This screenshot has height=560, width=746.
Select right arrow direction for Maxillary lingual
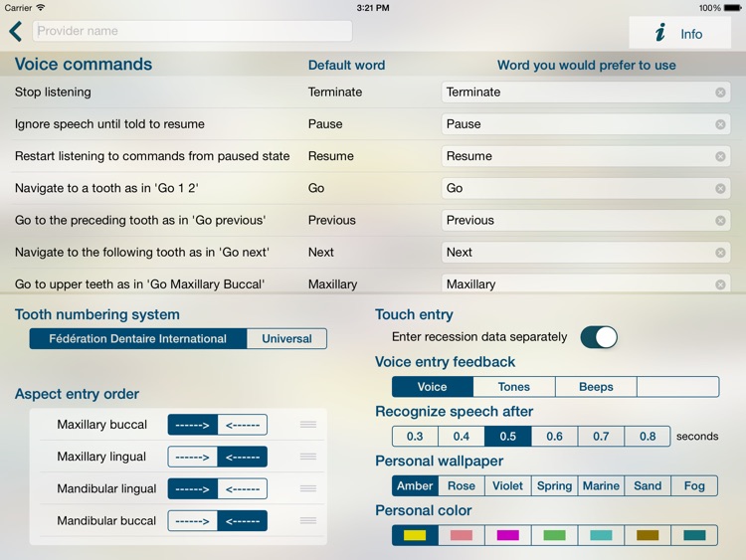(x=192, y=457)
